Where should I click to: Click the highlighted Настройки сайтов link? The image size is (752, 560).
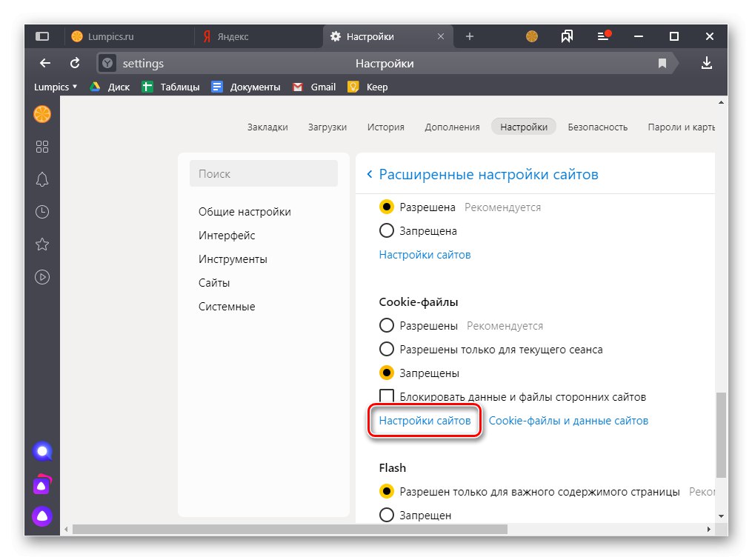click(425, 420)
